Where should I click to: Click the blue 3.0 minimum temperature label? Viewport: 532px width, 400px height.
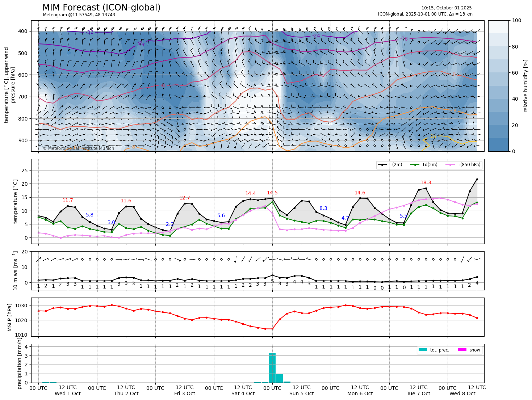click(112, 223)
